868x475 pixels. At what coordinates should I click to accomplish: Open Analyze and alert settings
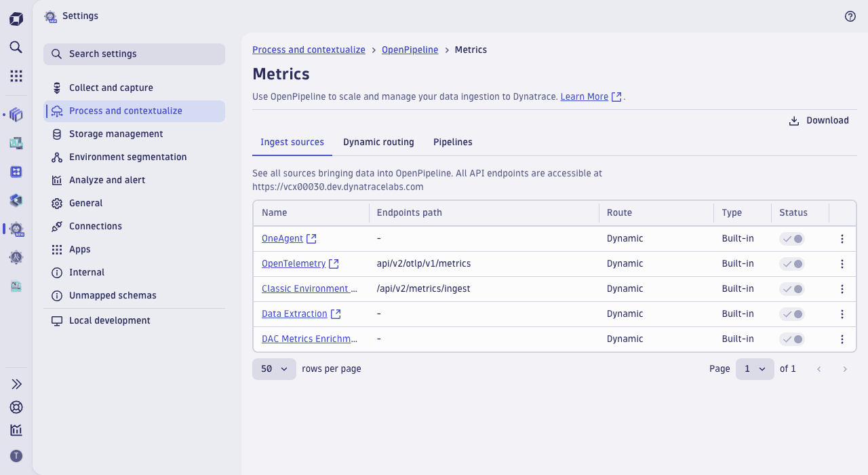point(134,180)
